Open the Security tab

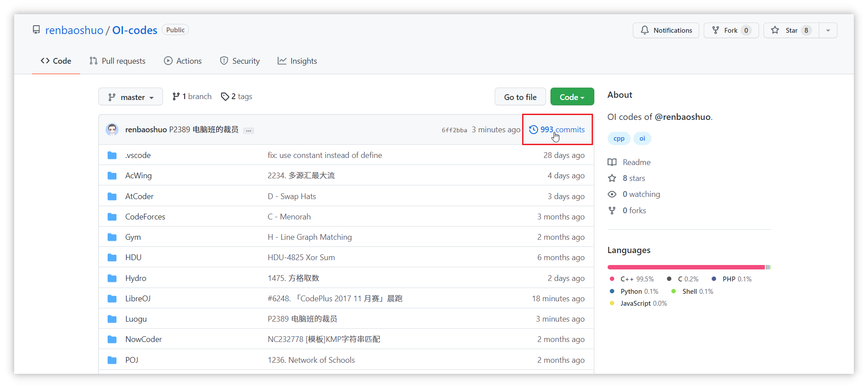[x=240, y=61]
